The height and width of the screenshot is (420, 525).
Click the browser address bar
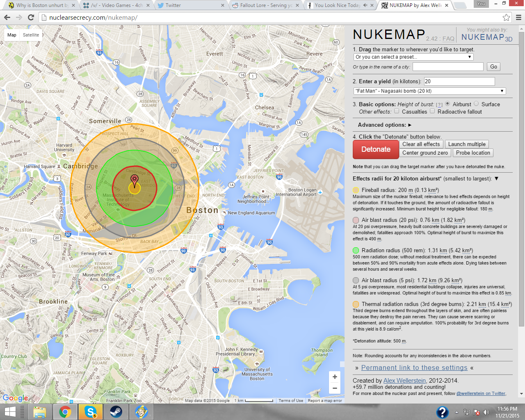pyautogui.click(x=271, y=17)
